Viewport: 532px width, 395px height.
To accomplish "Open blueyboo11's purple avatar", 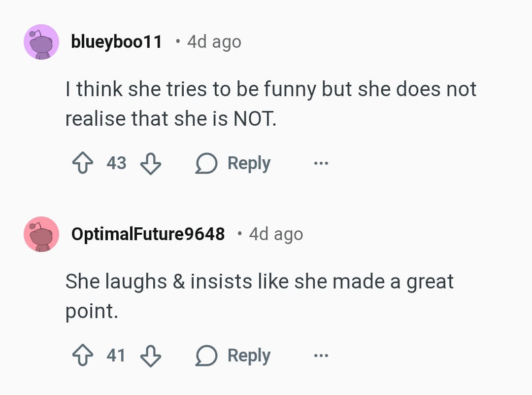I will [x=42, y=42].
